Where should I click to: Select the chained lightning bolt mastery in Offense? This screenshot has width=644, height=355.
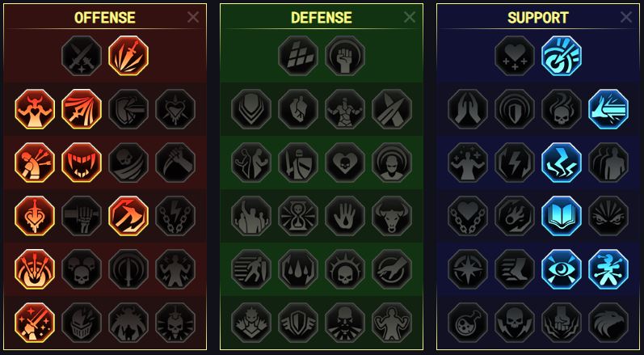click(x=175, y=216)
